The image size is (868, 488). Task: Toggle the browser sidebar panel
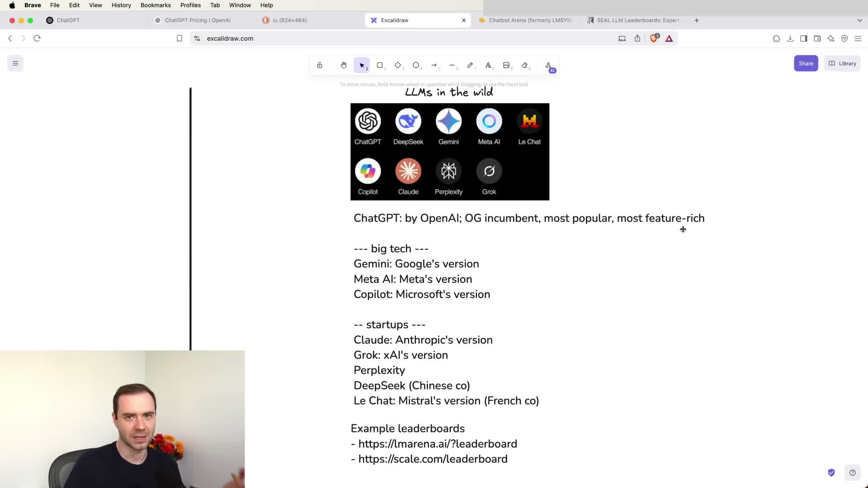803,38
